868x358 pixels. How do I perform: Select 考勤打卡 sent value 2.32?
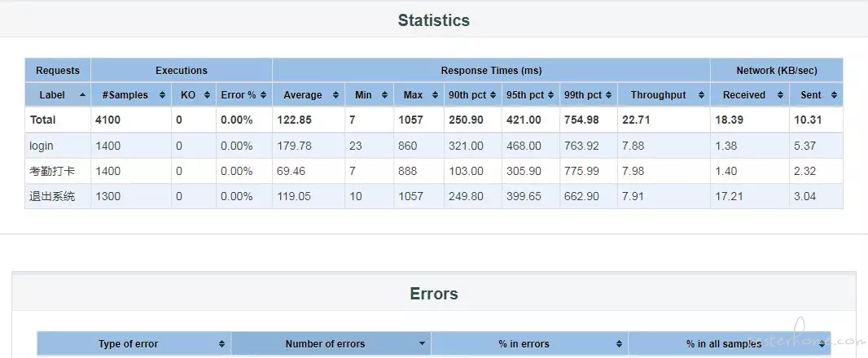pos(804,172)
